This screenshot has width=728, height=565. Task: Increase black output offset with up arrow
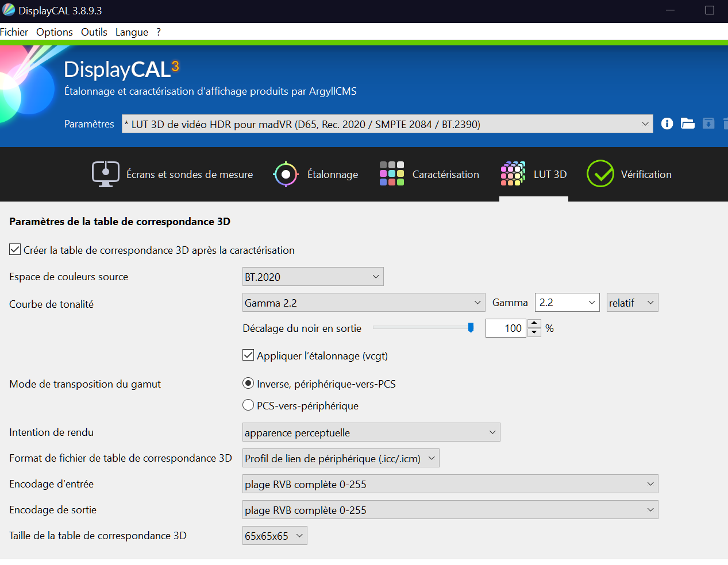click(534, 323)
